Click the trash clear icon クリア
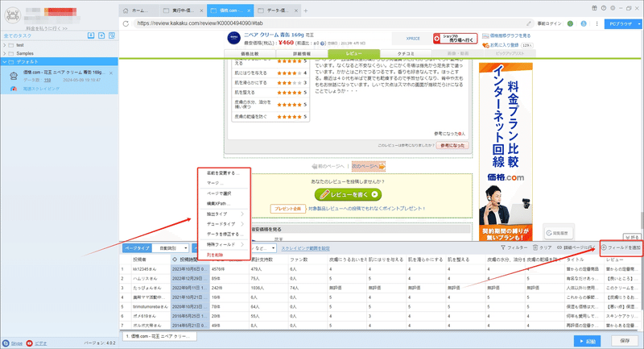Screen dimensions: 644x349 (535, 247)
